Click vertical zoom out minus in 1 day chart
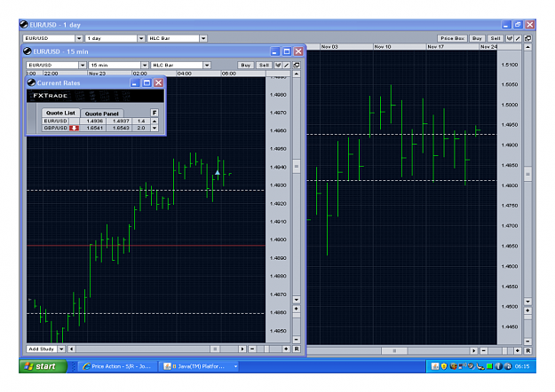 tap(527, 341)
